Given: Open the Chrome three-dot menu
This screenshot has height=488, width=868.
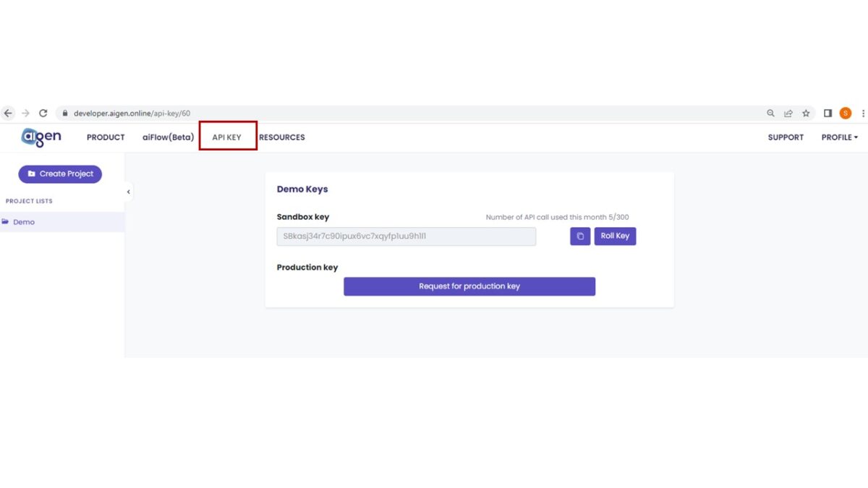Looking at the screenshot, I should pos(863,113).
